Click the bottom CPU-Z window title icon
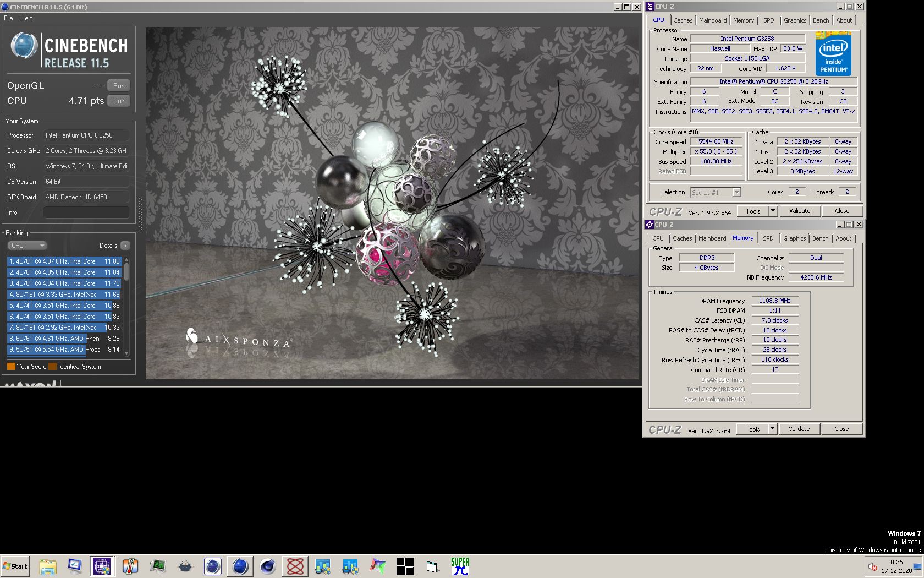Image resolution: width=924 pixels, height=578 pixels. [650, 225]
